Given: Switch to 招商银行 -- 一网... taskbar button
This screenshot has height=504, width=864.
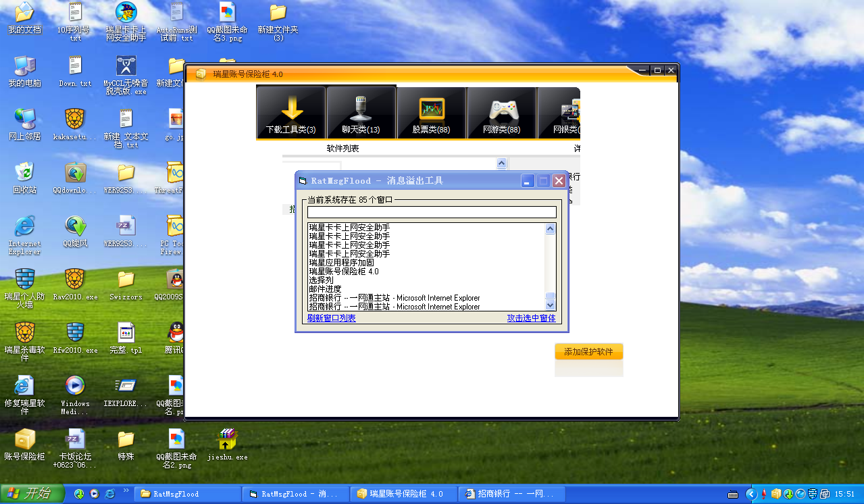Looking at the screenshot, I should pyautogui.click(x=511, y=494).
